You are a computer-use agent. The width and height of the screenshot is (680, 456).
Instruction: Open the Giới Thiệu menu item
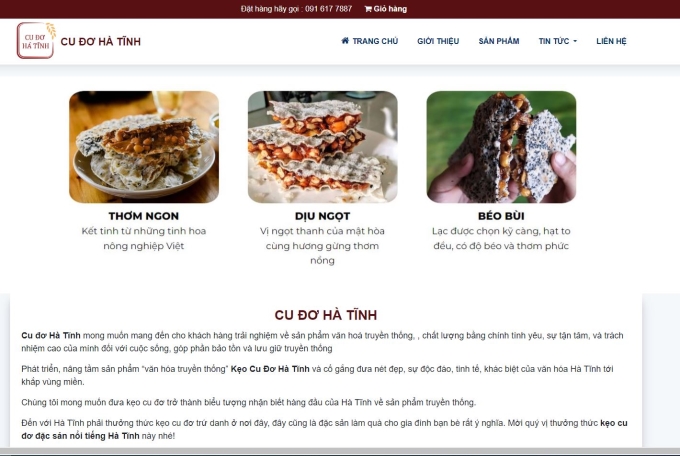tap(438, 41)
